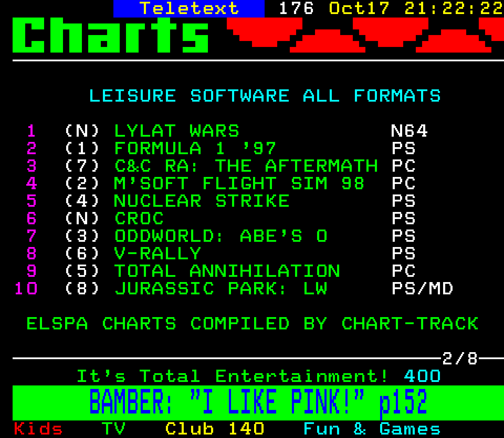Click PS format next to V-Rally

(x=404, y=254)
